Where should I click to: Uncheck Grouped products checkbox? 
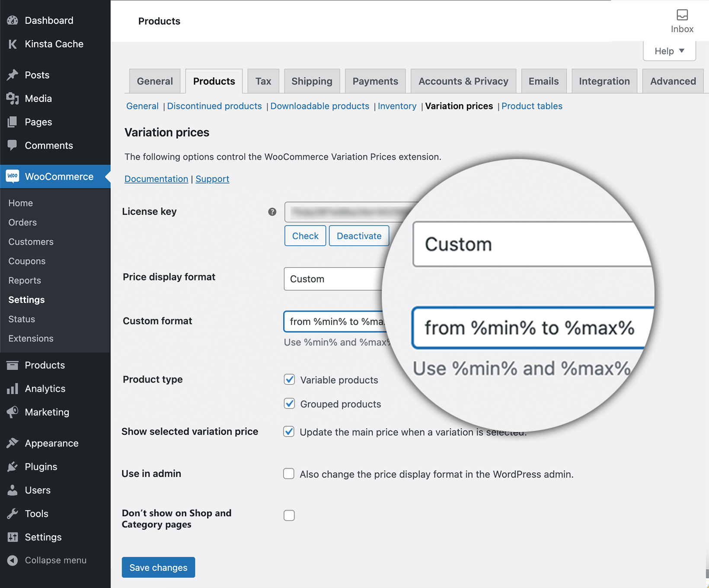pos(289,404)
